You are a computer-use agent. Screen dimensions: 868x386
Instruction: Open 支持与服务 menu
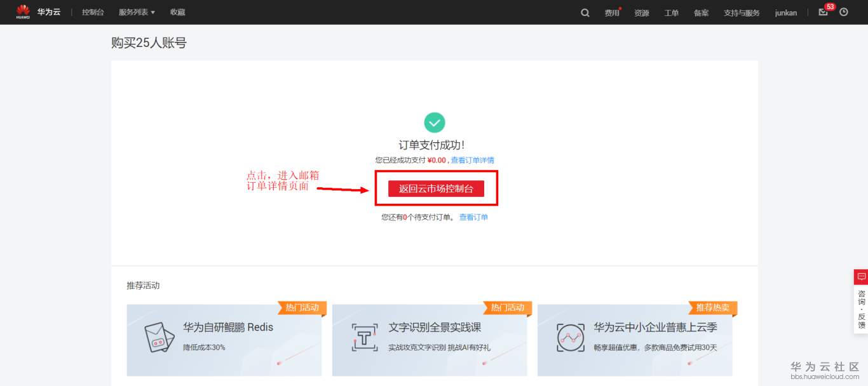coord(742,13)
